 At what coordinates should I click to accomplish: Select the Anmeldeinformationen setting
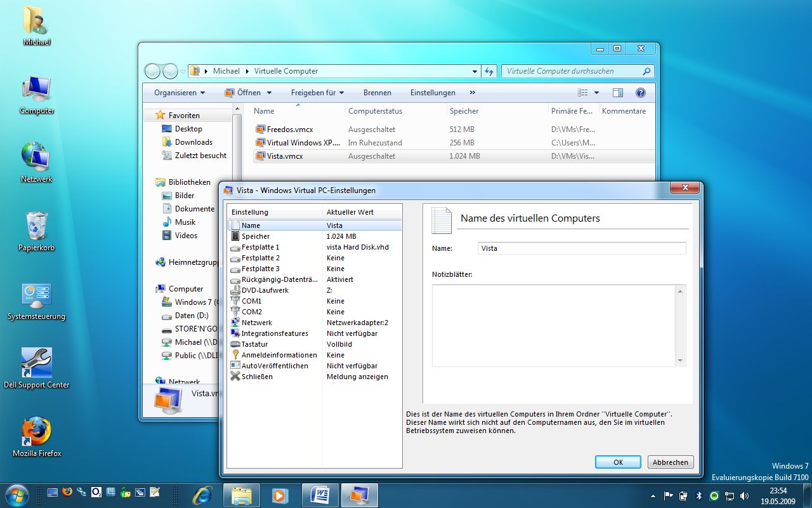pyautogui.click(x=278, y=355)
